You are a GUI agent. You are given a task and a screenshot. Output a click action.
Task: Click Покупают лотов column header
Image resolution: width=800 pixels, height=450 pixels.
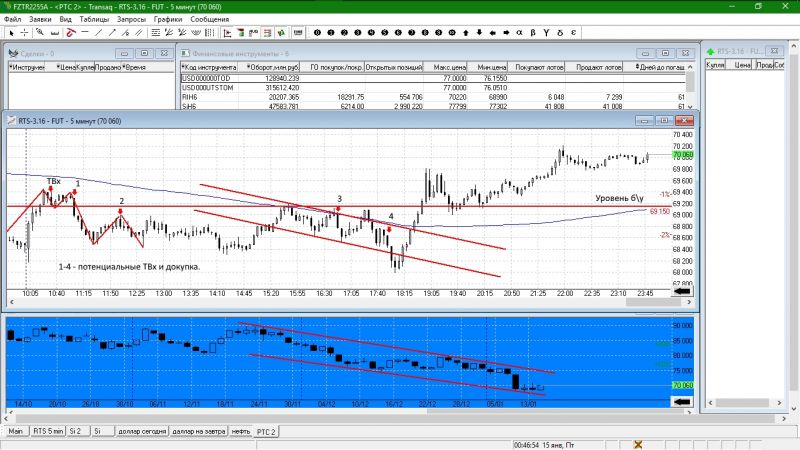pos(537,67)
